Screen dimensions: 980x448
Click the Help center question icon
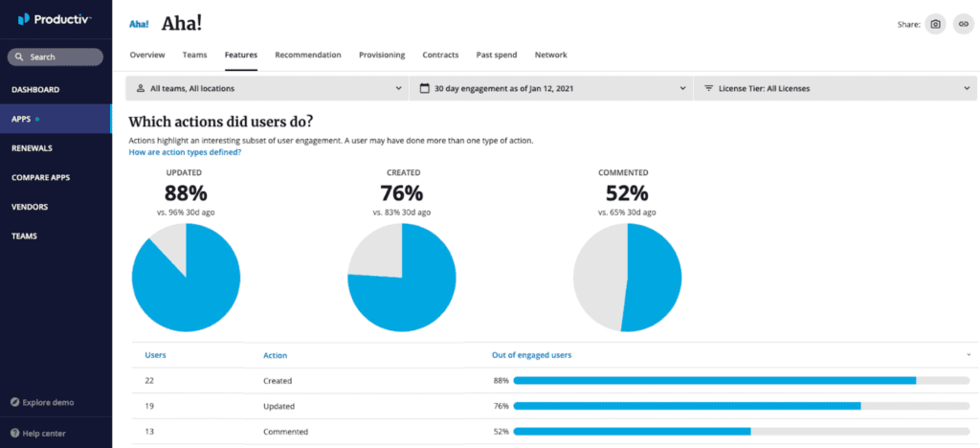pyautogui.click(x=14, y=433)
